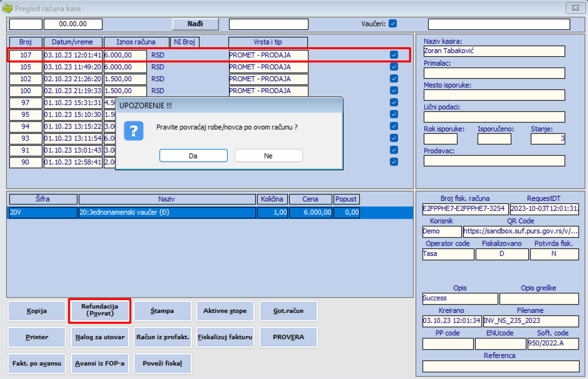The image size is (588, 379).
Task: Confirm refund by clicking Da
Action: [193, 156]
